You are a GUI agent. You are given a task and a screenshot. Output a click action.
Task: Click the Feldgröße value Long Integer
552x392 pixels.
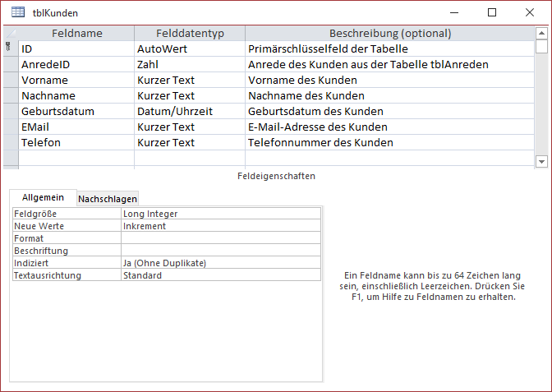tap(221, 214)
